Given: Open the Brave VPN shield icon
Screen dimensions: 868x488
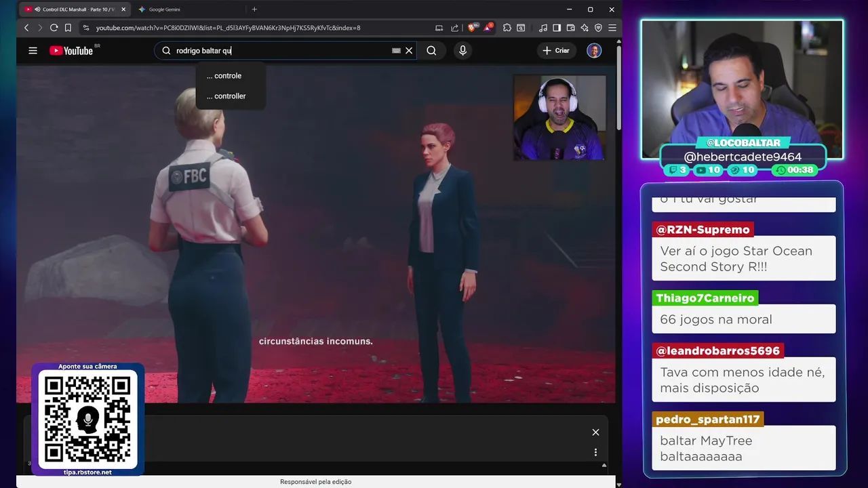Looking at the screenshot, I should click(x=598, y=28).
